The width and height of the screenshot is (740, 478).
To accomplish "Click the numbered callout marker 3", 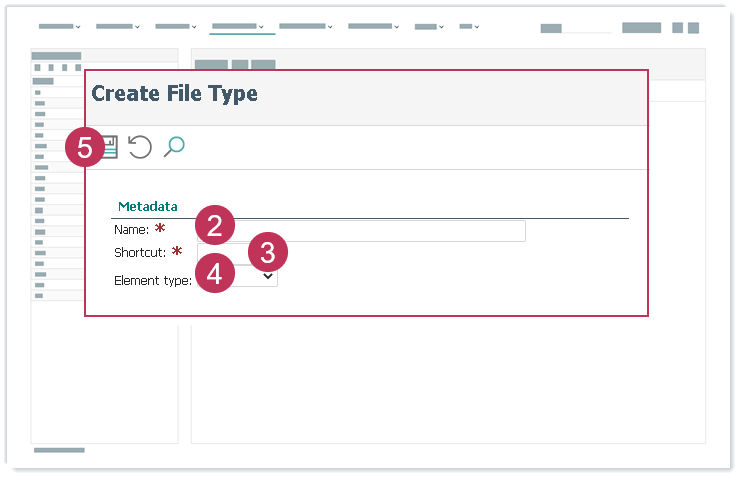I will tap(267, 251).
